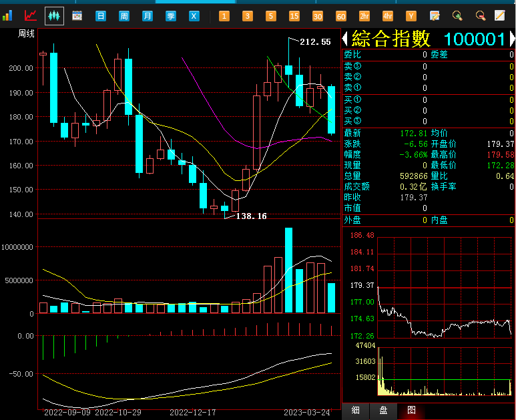Image resolution: width=516 pixels, height=420 pixels.
Task: Go to previous stock with left arrow
Action: (345, 39)
